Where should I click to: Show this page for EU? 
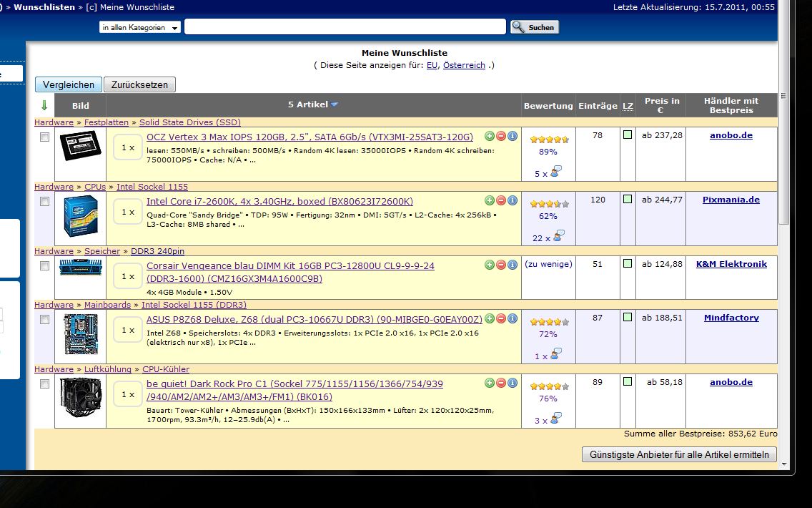click(x=432, y=65)
